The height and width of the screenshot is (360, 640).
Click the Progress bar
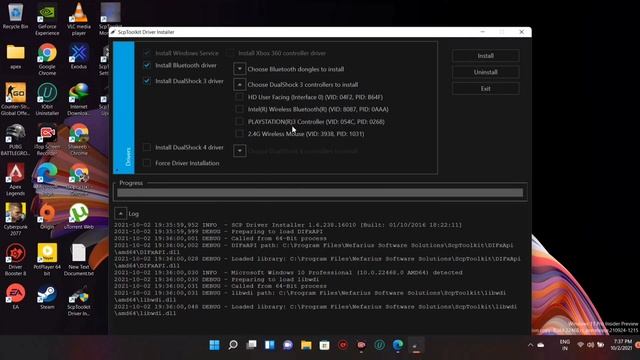[320, 193]
